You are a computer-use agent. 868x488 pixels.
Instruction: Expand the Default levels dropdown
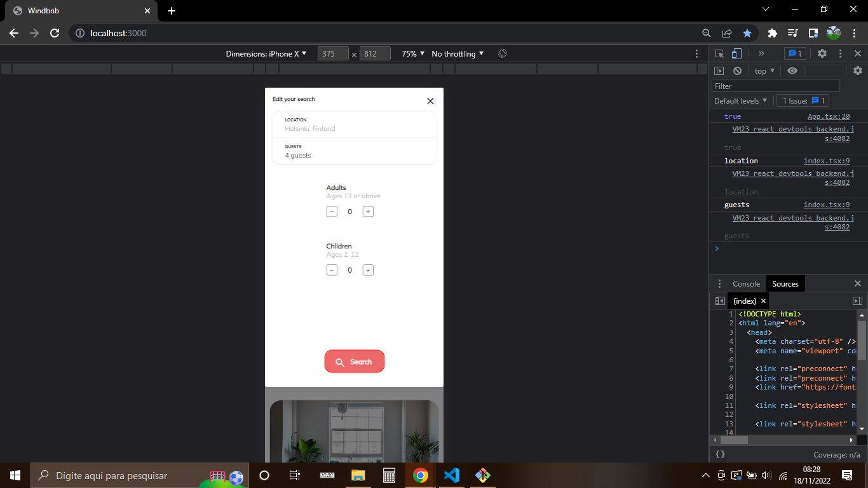pyautogui.click(x=740, y=100)
